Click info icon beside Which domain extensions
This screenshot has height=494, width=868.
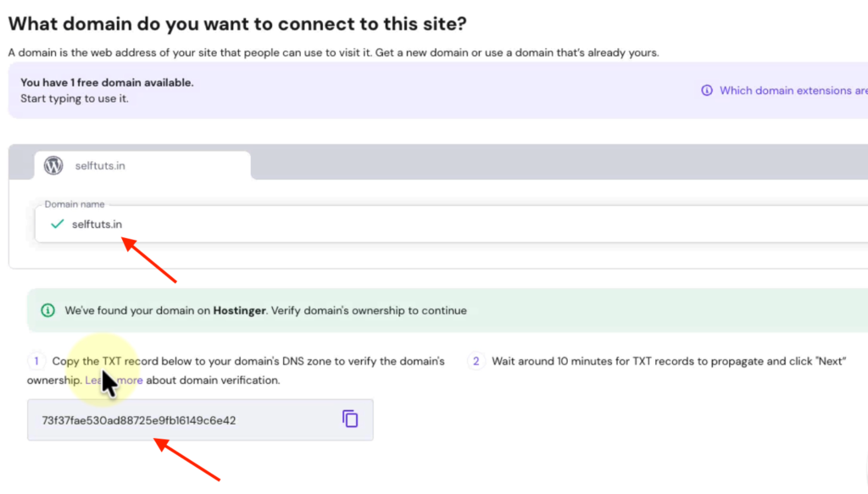706,91
